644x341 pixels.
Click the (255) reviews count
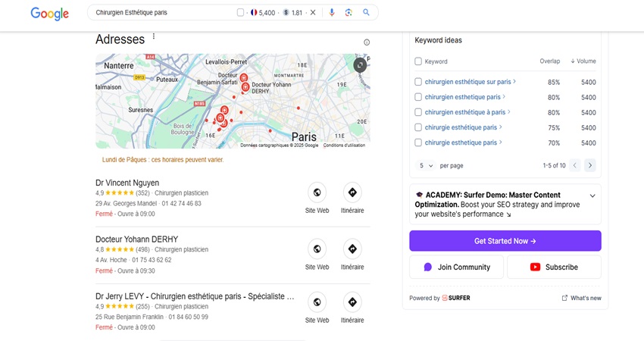click(x=143, y=306)
